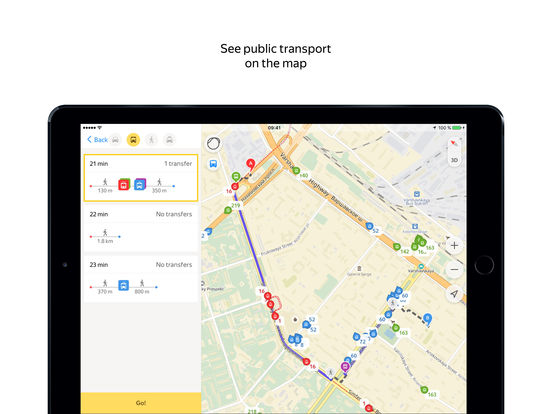Switch to pedestrian route mode icon
The width and height of the screenshot is (552, 414).
point(151,140)
